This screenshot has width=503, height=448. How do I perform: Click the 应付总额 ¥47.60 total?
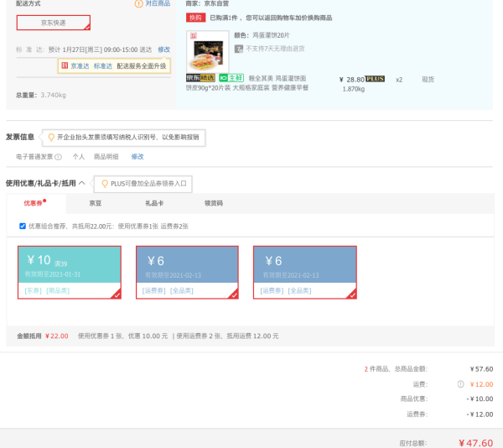pos(475,443)
